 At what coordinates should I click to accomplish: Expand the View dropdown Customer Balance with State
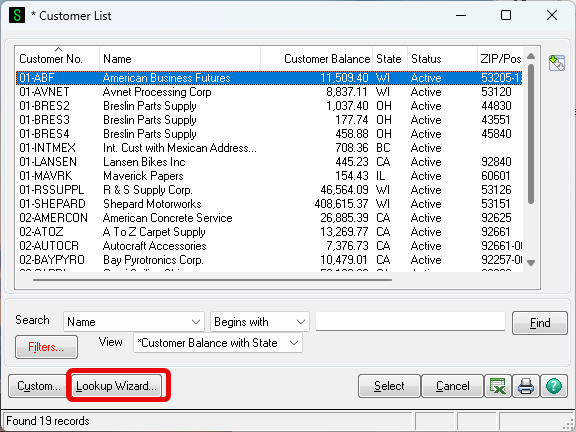tap(218, 343)
